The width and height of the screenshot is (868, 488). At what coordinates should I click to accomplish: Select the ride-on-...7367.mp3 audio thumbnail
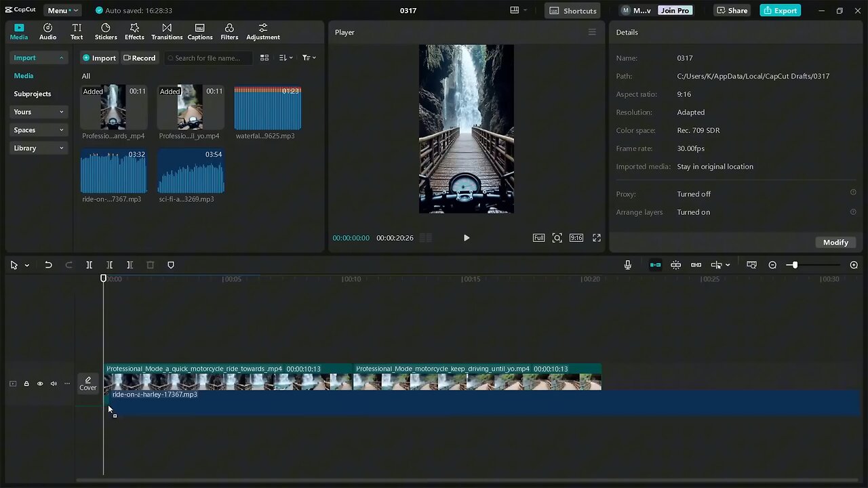pyautogui.click(x=113, y=171)
